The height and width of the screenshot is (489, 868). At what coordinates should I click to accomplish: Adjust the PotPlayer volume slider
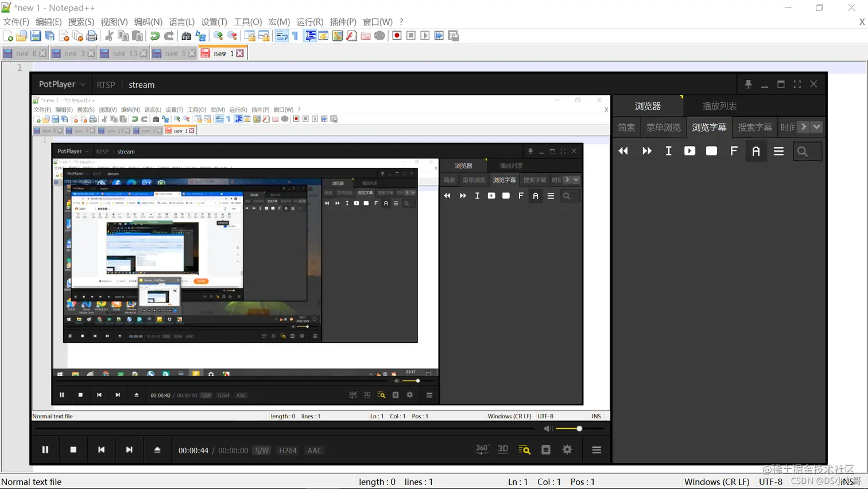coord(579,429)
